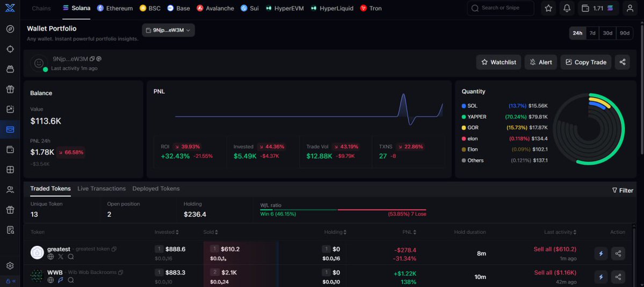This screenshot has height=287, width=644.
Task: Click the feather icon under WWB token
Action: pyautogui.click(x=61, y=280)
